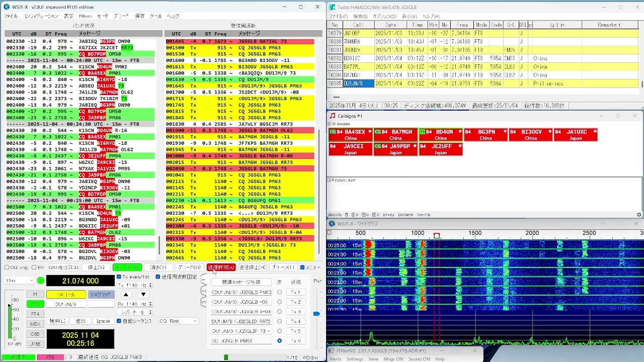Click the 消去(E) button
Viewport: 644px width, 362px height.
158,267
